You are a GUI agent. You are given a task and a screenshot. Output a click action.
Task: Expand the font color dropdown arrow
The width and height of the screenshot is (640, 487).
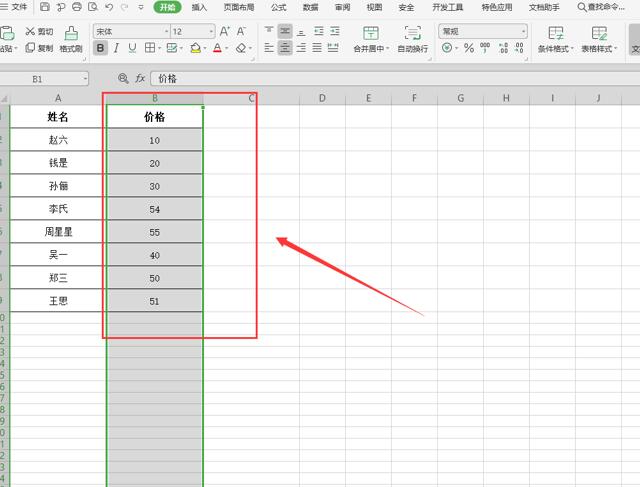pyautogui.click(x=227, y=48)
